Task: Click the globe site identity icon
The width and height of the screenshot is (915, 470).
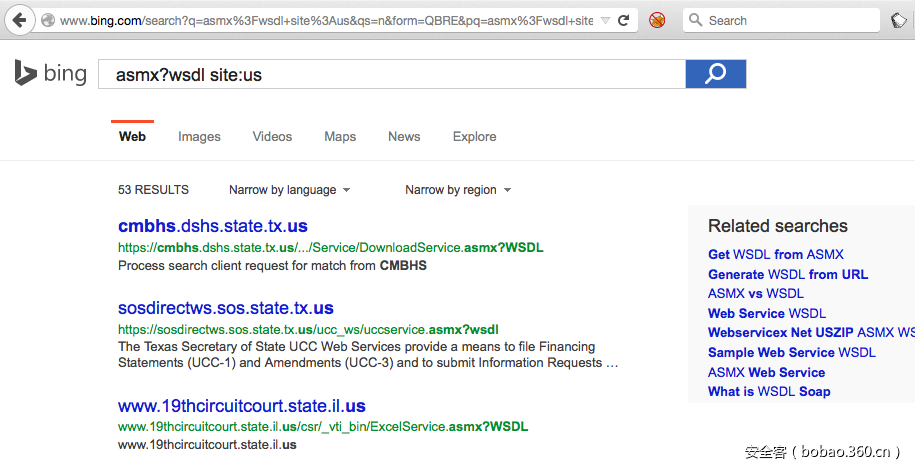Action: point(48,20)
